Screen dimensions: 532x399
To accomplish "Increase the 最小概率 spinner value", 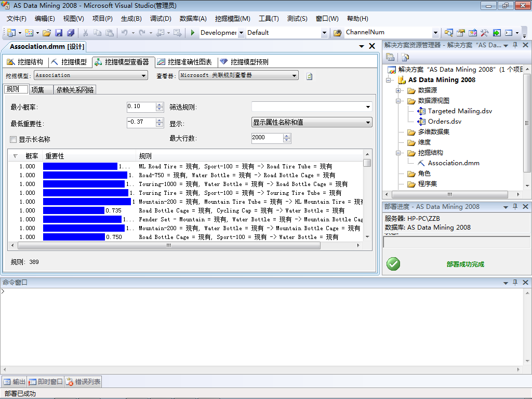I will click(x=159, y=105).
